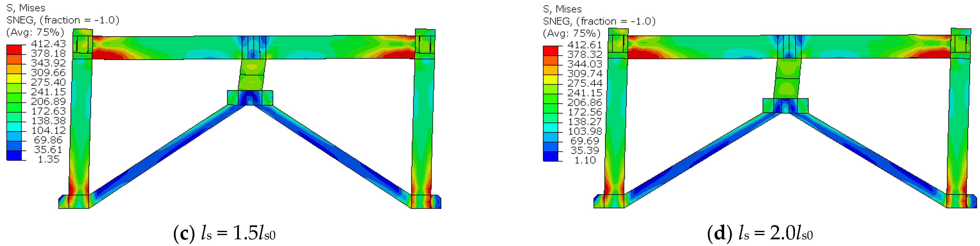980x246 pixels.
Task: Select the red swatch in the left legend
Action: [x=14, y=49]
